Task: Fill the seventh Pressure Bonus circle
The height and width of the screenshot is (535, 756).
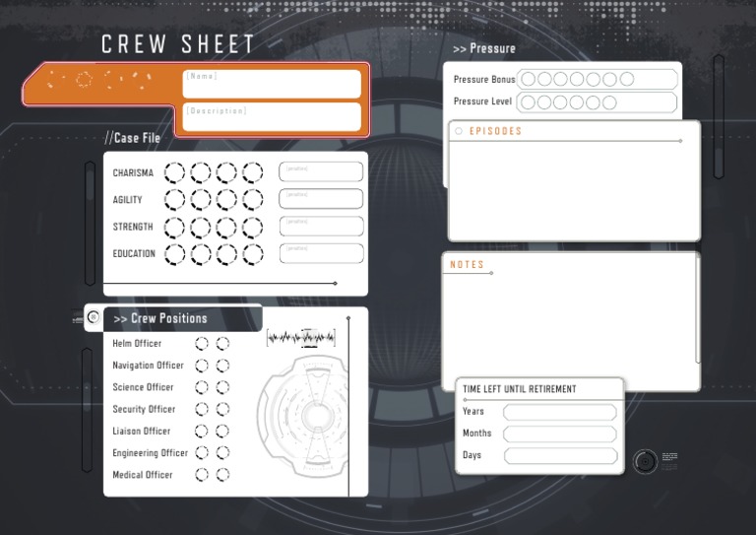Action: 627,79
